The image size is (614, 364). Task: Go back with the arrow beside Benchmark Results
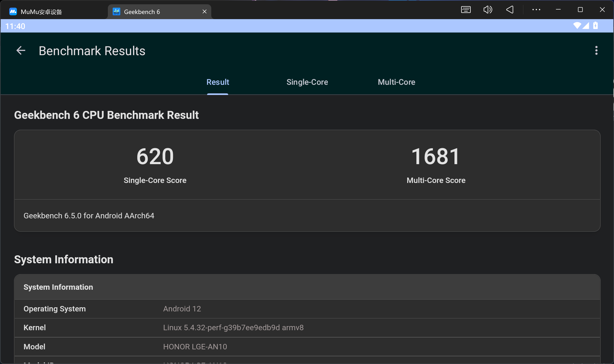click(21, 50)
